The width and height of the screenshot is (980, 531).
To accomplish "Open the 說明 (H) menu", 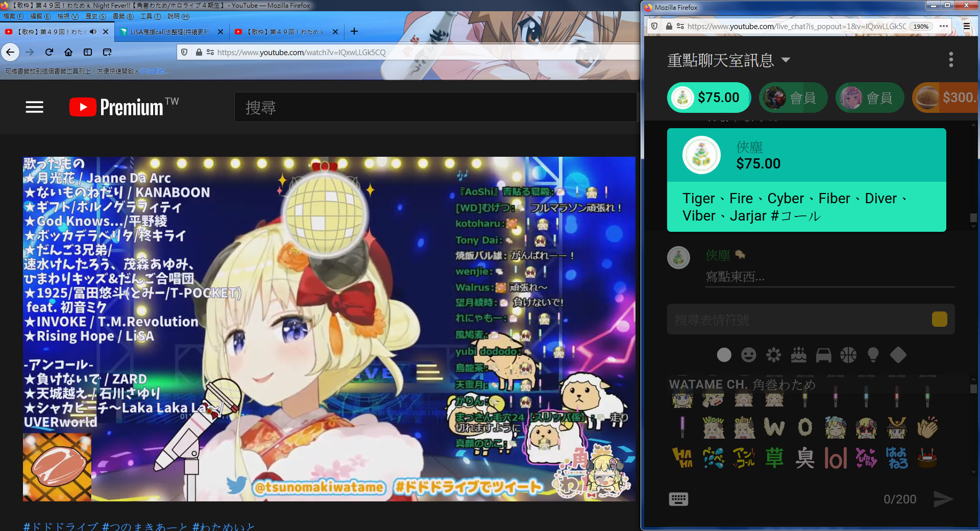I will coord(178,16).
